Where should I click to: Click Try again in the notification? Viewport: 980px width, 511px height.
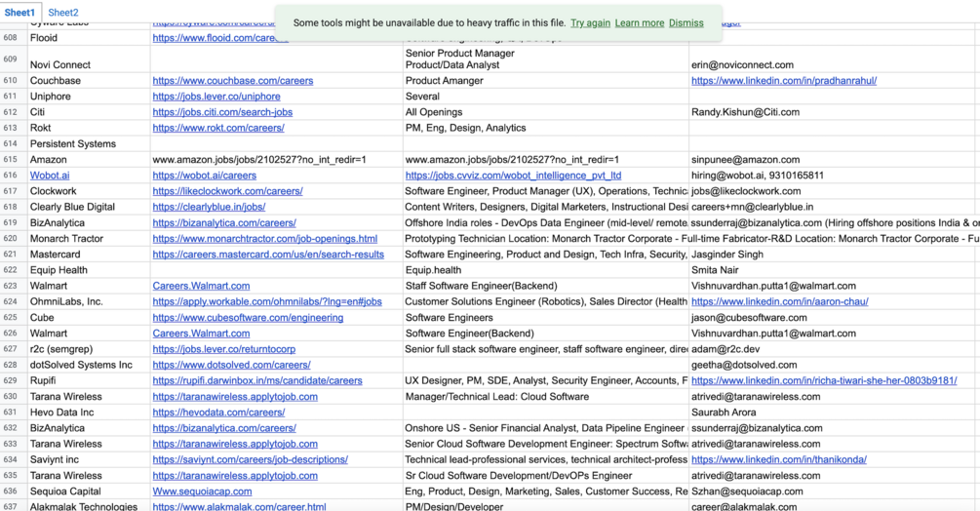[590, 22]
